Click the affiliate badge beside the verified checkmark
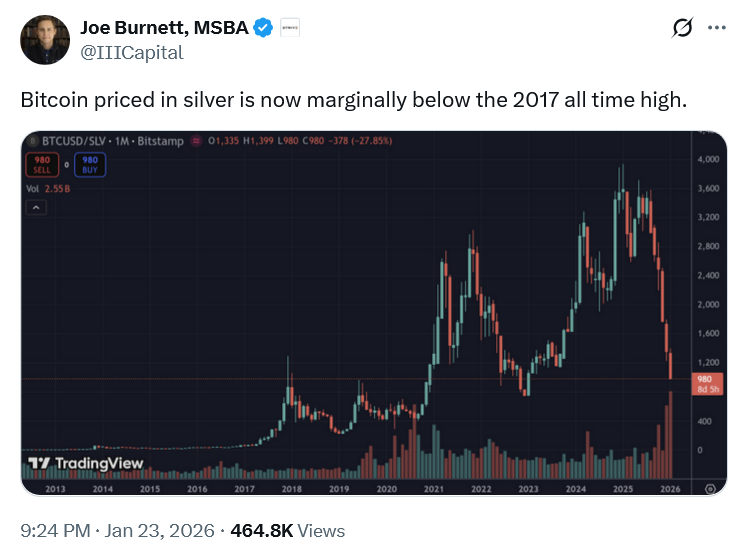747x556 pixels. point(288,28)
